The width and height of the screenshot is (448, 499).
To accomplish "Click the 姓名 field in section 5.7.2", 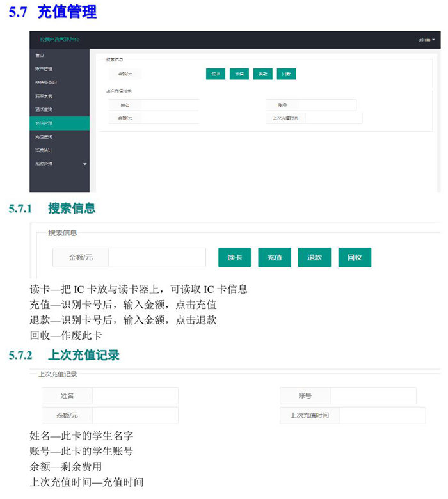I will (134, 395).
